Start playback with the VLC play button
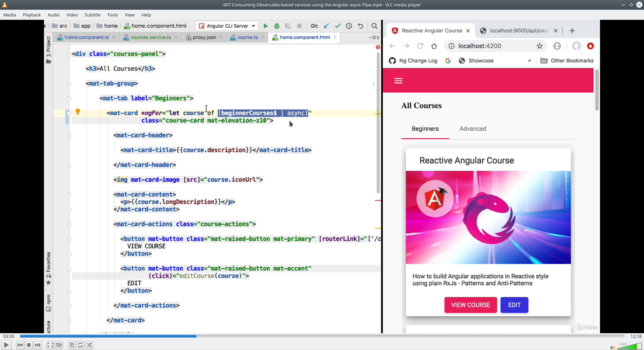This screenshot has height=350, width=644. tap(6, 345)
